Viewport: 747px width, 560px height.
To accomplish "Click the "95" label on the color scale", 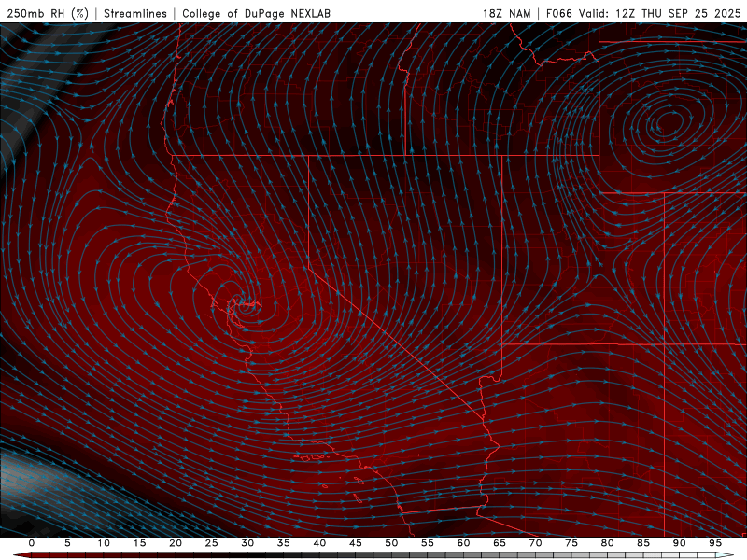I will pos(715,543).
